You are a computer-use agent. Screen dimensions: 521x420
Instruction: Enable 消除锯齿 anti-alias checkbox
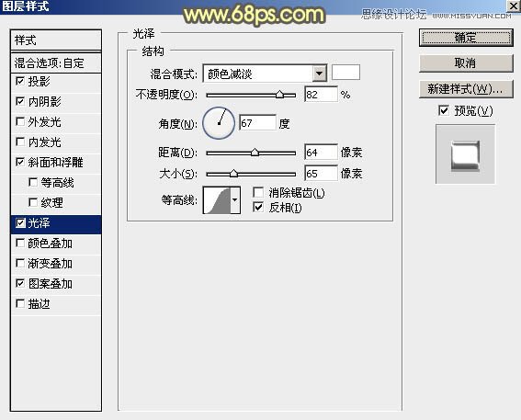pyautogui.click(x=258, y=192)
